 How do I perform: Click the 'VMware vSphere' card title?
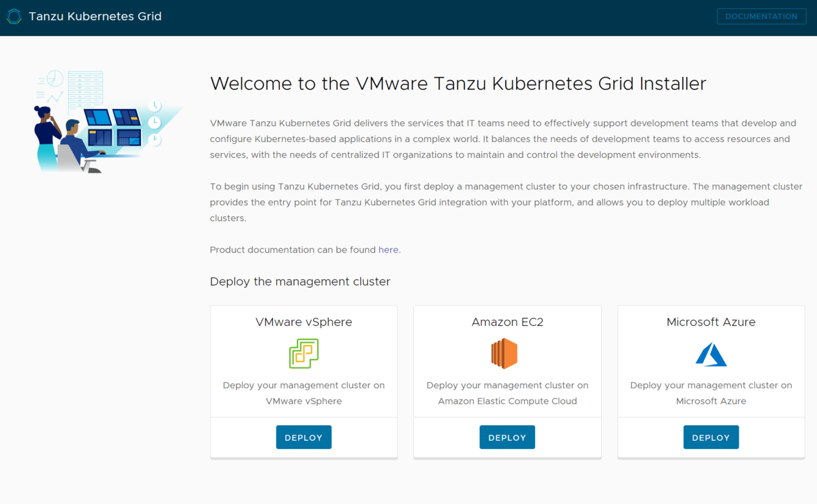pos(304,322)
